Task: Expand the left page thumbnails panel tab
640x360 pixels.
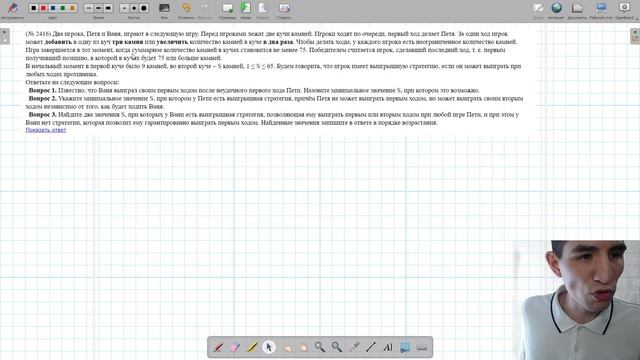Action: (x=4, y=36)
